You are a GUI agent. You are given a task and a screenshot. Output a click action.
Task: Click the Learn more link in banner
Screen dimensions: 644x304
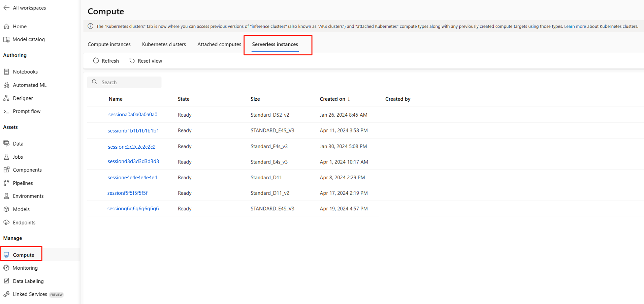click(575, 26)
